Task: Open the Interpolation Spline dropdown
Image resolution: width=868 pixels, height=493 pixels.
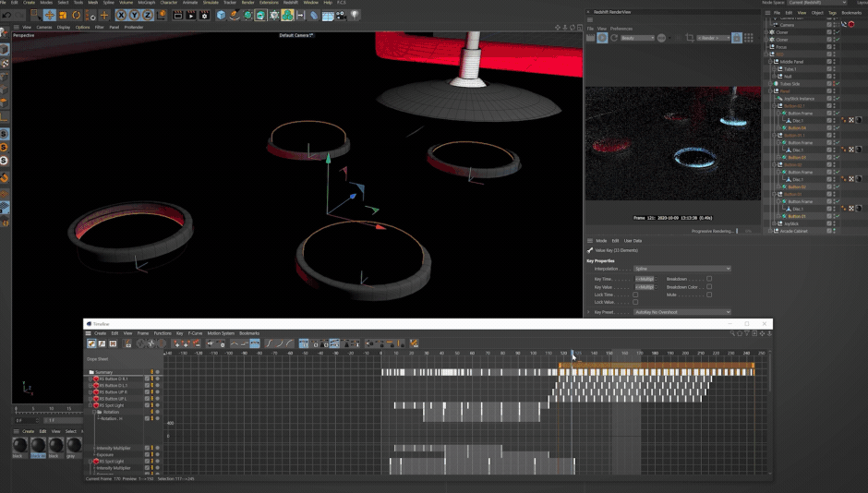Action: point(682,269)
